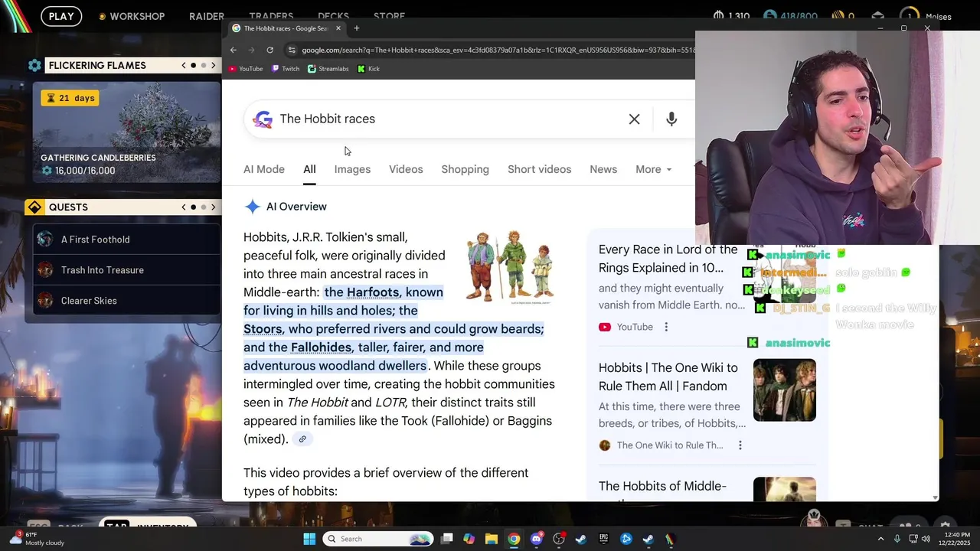Screen dimensions: 980x551
Task: Click the AI Overview sparkle icon
Action: point(252,207)
